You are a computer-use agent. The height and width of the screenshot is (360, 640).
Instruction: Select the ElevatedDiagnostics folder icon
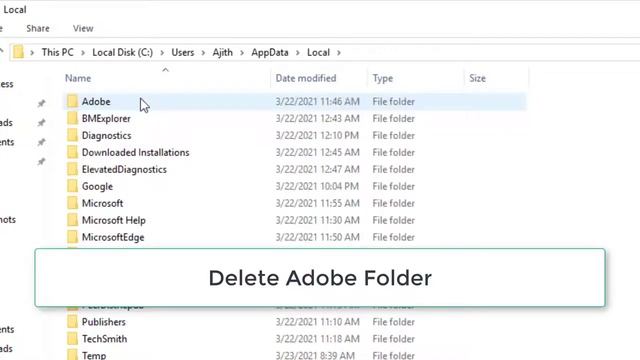point(72,169)
